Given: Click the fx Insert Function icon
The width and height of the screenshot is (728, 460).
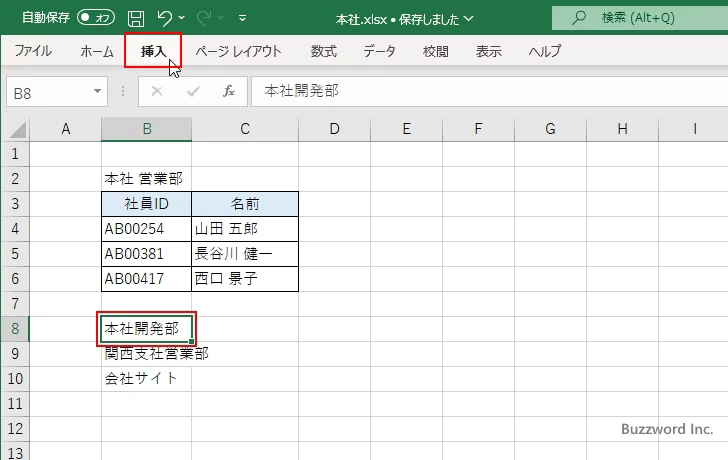Looking at the screenshot, I should [228, 91].
